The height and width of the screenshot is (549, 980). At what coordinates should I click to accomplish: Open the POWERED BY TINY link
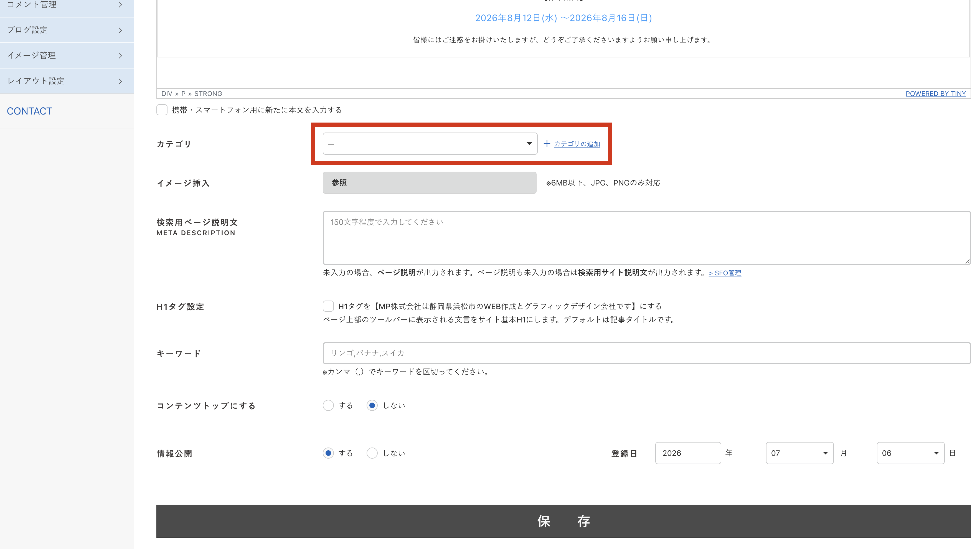click(x=935, y=94)
